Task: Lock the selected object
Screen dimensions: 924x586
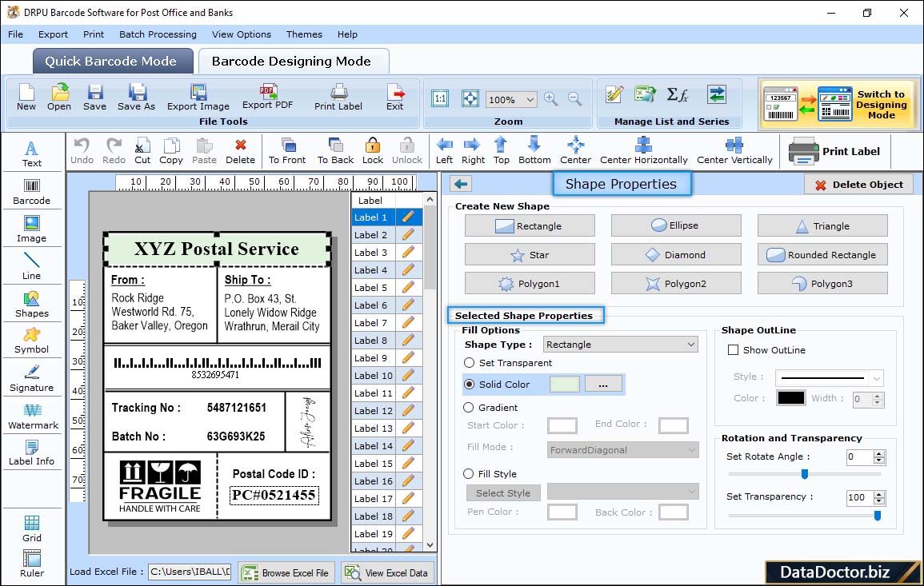Action: (x=373, y=151)
